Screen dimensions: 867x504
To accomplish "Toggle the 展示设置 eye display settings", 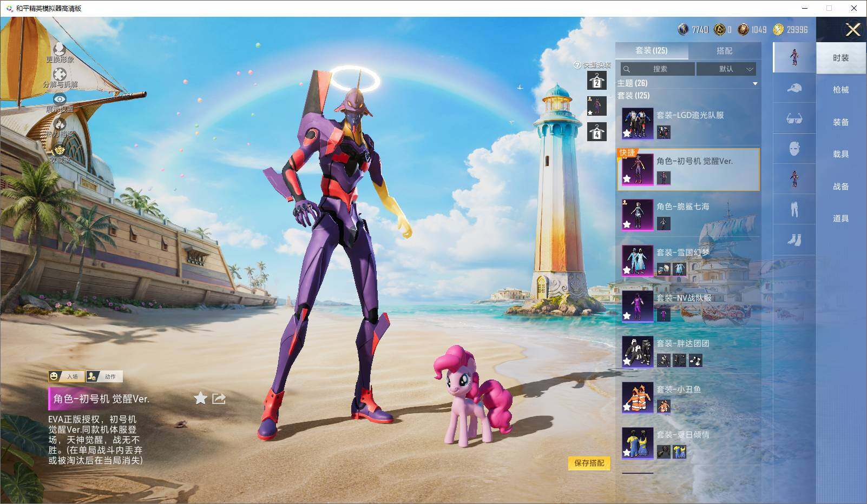I will pos(60,99).
